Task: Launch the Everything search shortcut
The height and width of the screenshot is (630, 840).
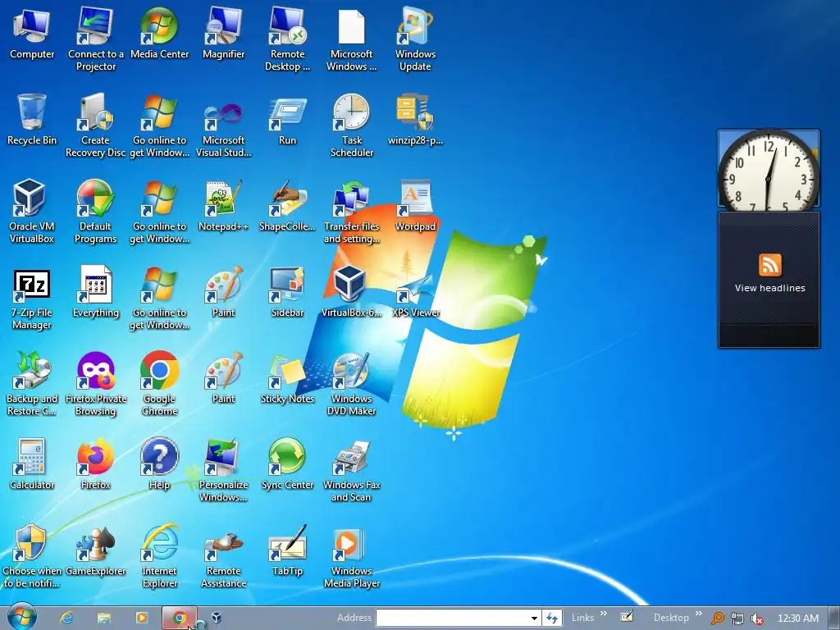Action: click(95, 291)
